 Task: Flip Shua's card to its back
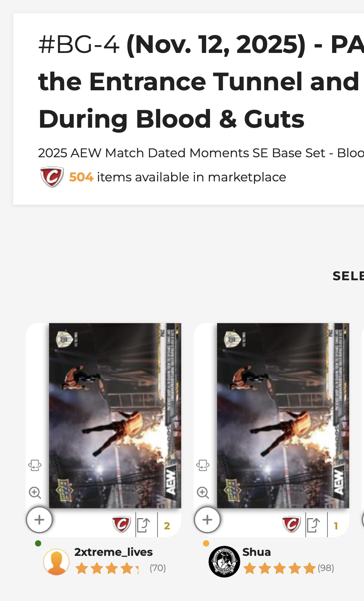point(203,465)
